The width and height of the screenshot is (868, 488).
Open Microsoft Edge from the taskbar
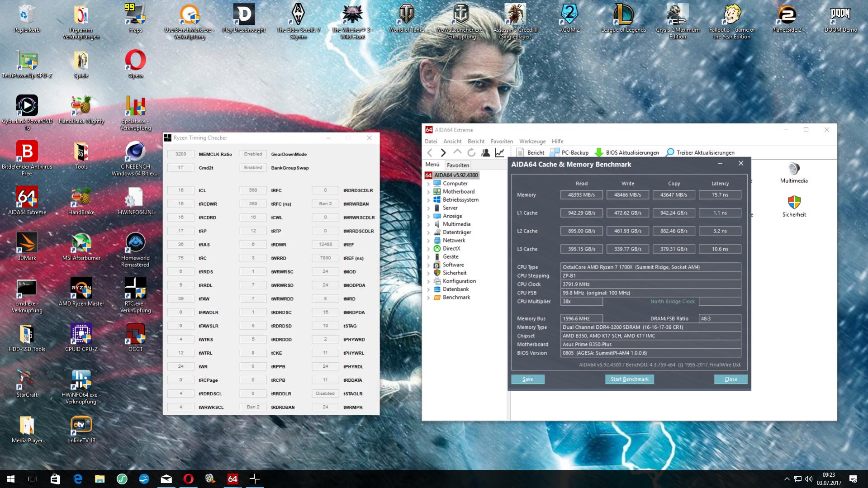(78, 479)
